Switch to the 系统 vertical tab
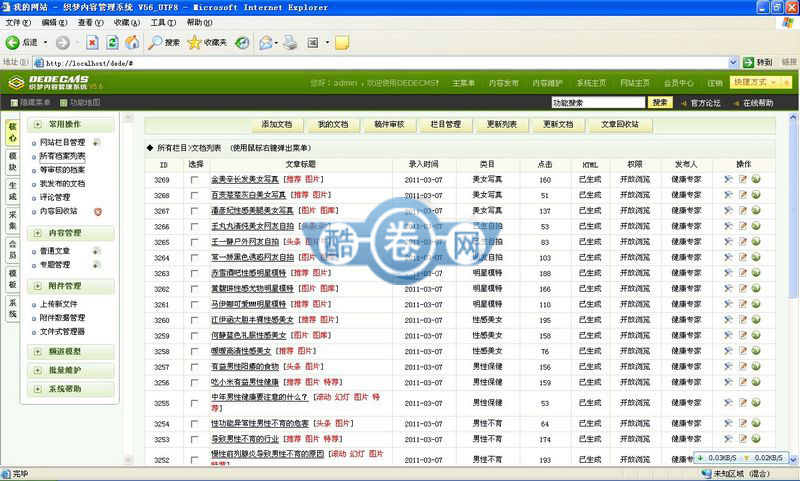This screenshot has width=800, height=481. [x=12, y=308]
